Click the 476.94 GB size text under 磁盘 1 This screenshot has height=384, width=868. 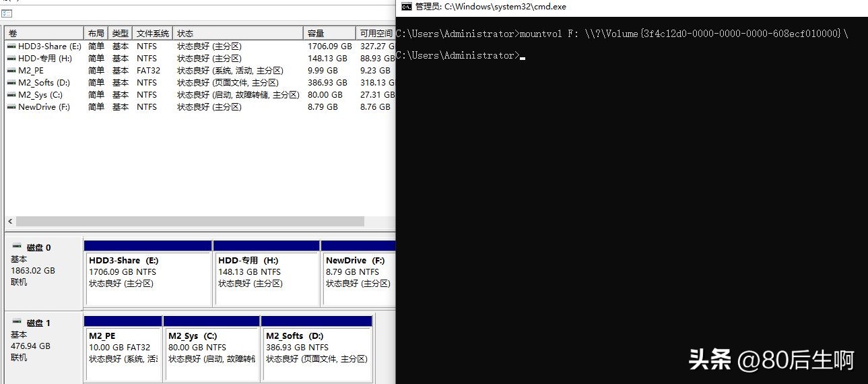click(x=30, y=346)
